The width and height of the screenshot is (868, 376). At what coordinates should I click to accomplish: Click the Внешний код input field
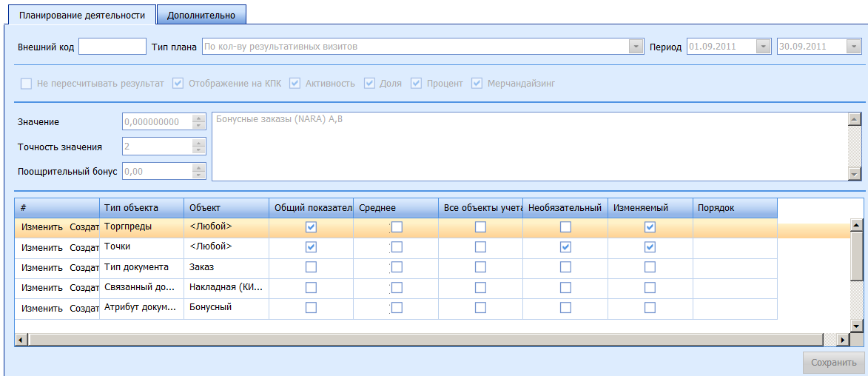pyautogui.click(x=112, y=47)
